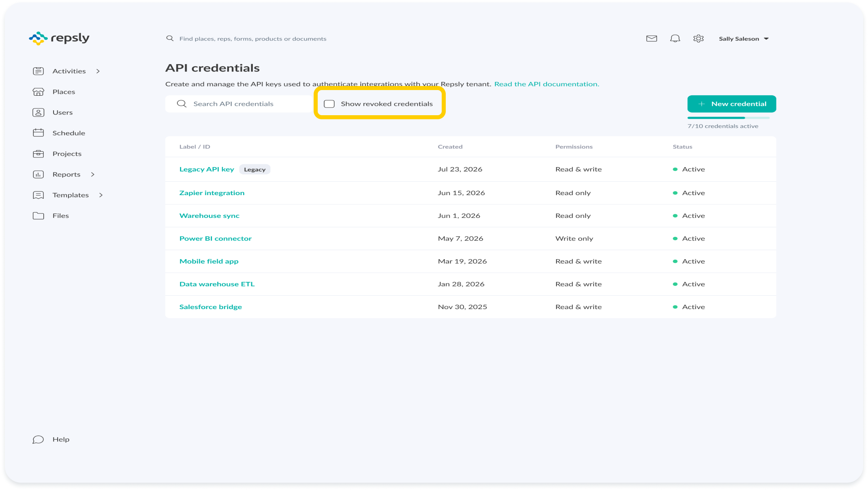Click the Projects briefcase icon
Viewport: 868px width, 490px height.
coord(38,154)
